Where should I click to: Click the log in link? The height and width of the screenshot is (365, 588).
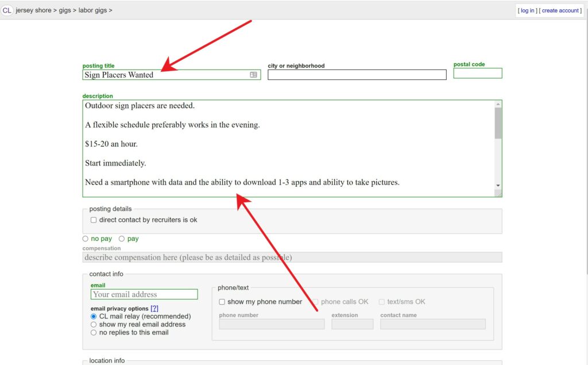(527, 10)
